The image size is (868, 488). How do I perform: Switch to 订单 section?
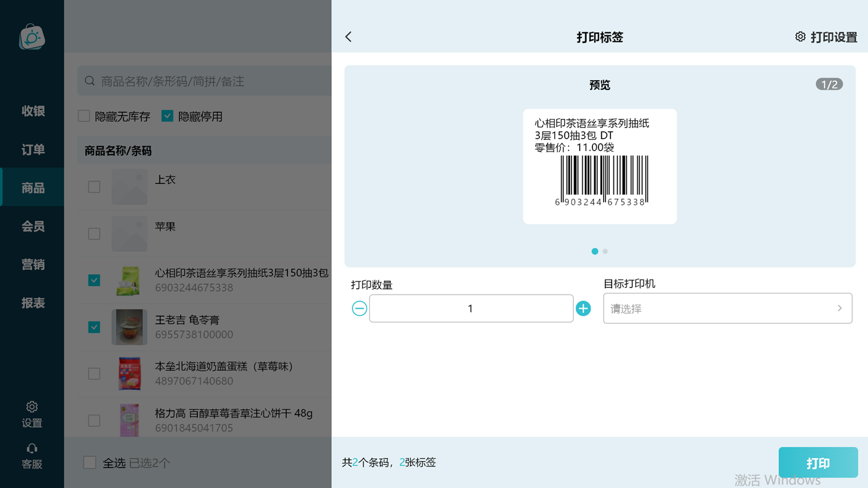[x=32, y=149]
